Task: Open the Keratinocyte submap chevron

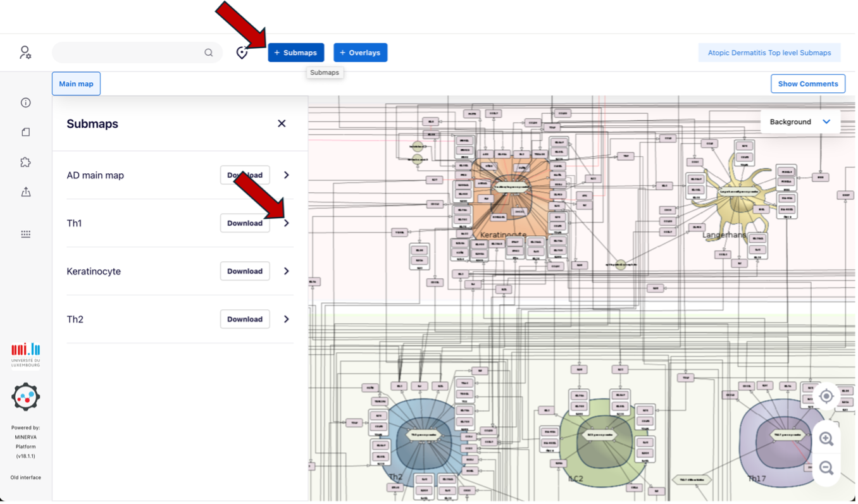Action: point(287,271)
